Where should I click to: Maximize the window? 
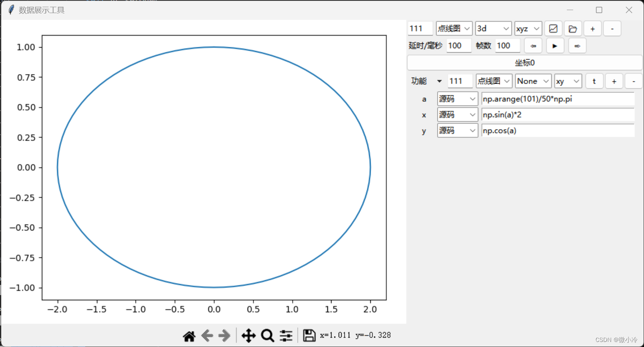point(599,10)
